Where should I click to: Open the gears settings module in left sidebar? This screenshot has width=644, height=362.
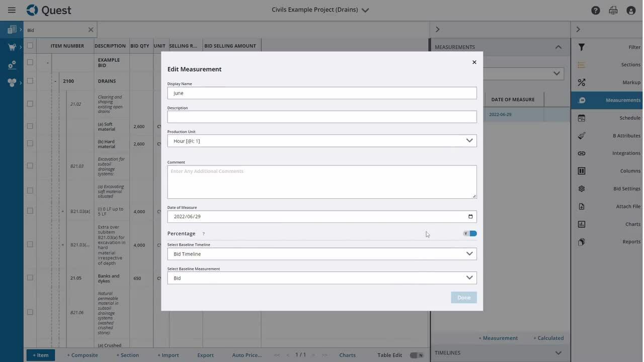tap(12, 65)
